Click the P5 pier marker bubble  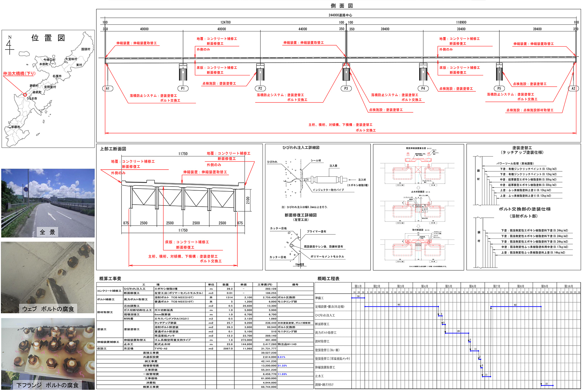pyautogui.click(x=499, y=88)
